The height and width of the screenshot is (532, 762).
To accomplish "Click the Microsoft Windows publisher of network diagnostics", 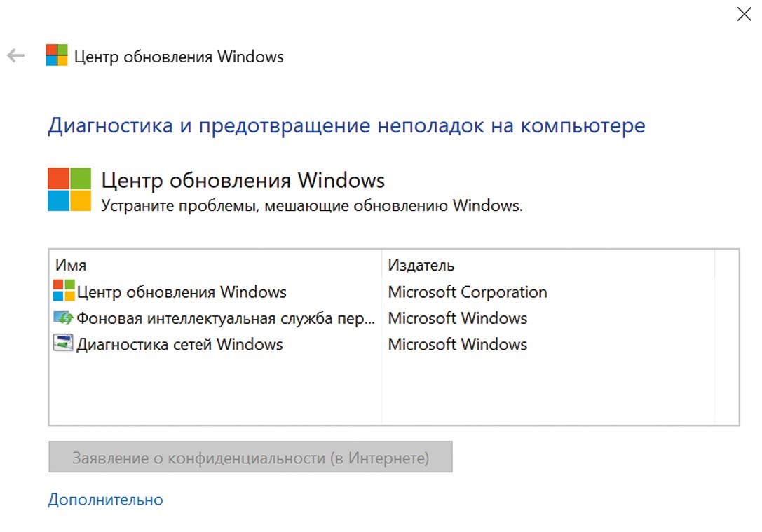I will pos(458,344).
